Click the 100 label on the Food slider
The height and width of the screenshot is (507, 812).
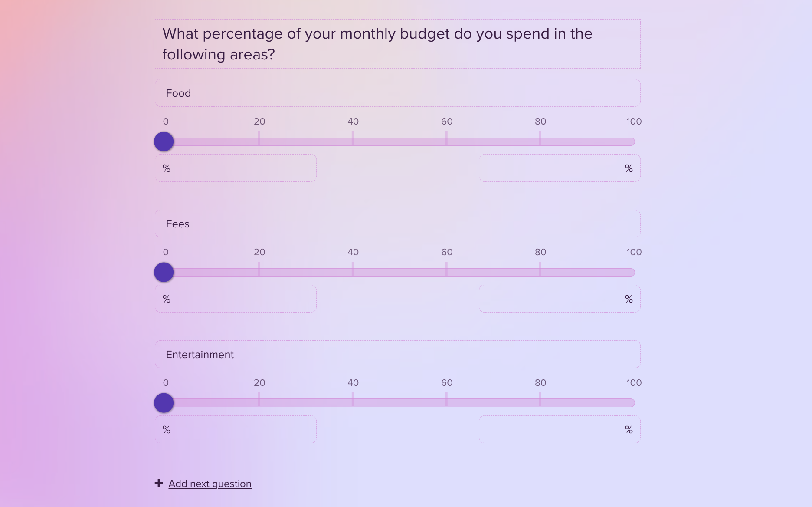point(634,122)
